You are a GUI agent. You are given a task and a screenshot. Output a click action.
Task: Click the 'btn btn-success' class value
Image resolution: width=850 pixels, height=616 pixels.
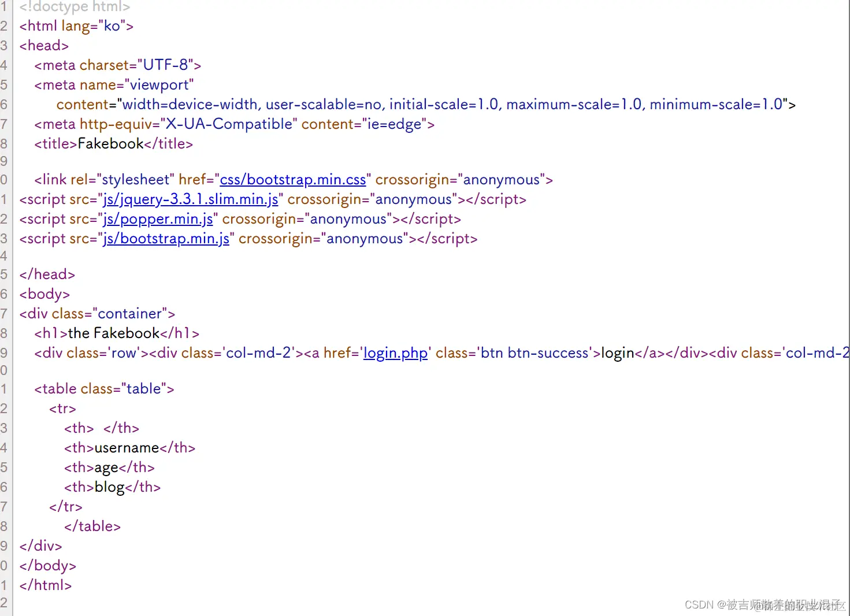[x=536, y=353]
